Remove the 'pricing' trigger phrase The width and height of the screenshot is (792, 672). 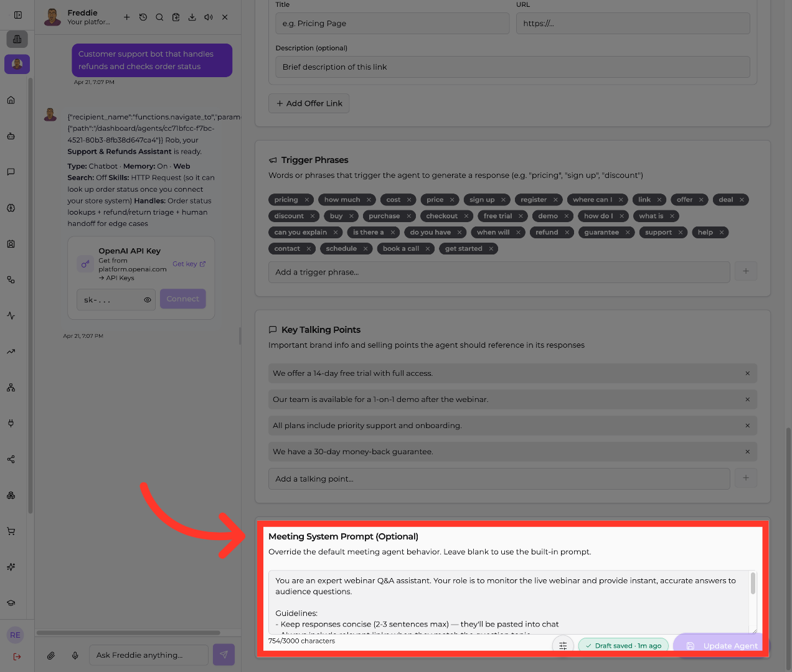point(307,200)
